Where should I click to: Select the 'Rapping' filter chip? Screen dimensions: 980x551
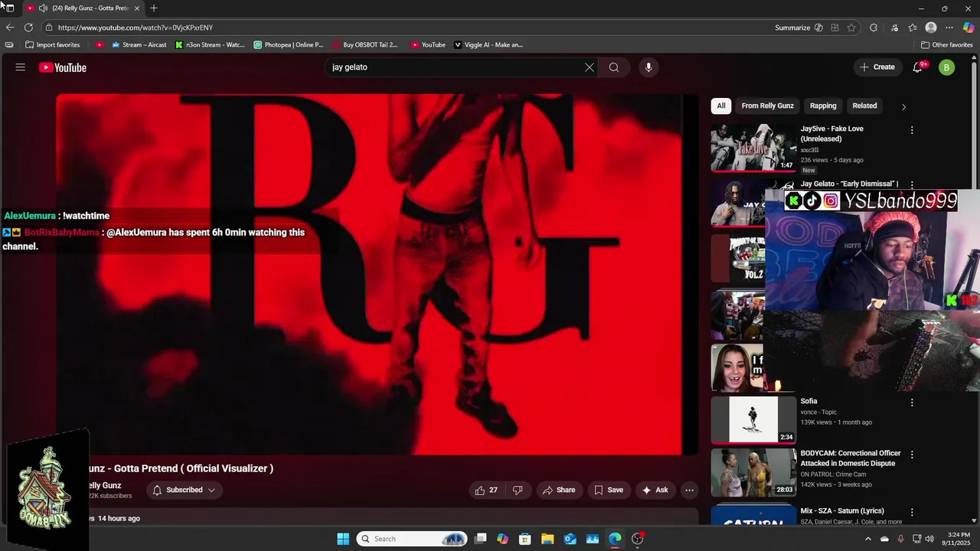tap(823, 106)
